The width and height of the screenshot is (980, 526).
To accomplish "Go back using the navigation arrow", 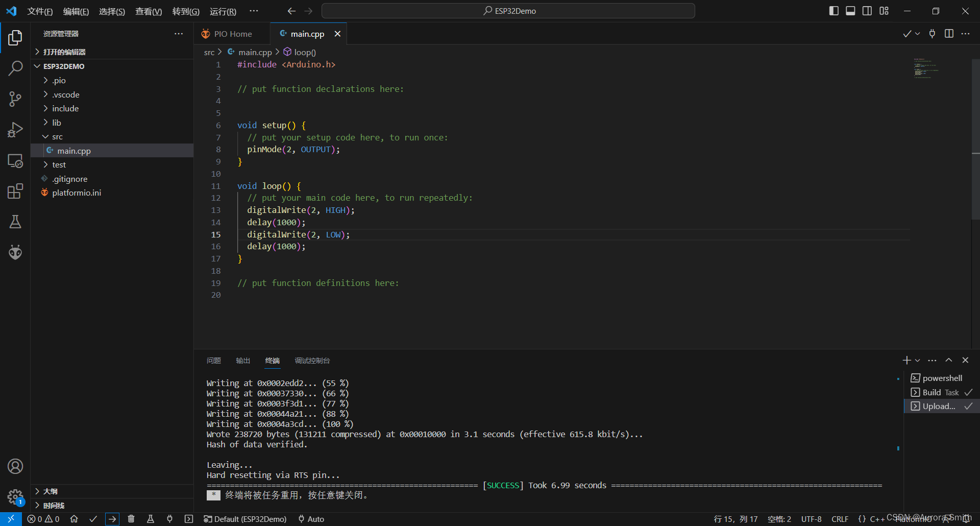I will [x=291, y=11].
